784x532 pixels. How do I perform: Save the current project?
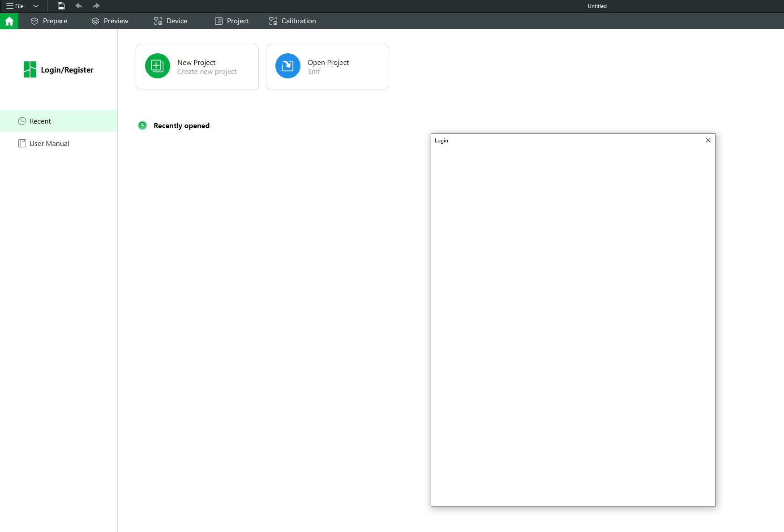tap(61, 6)
